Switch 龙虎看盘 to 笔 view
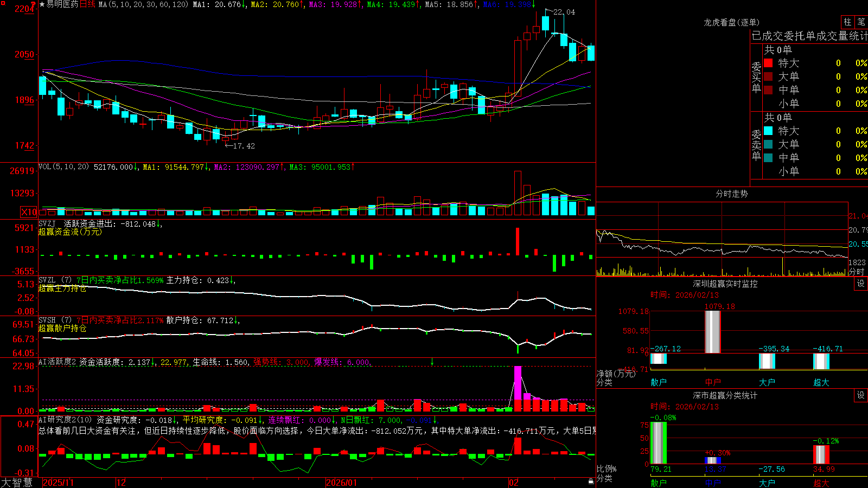 (861, 22)
